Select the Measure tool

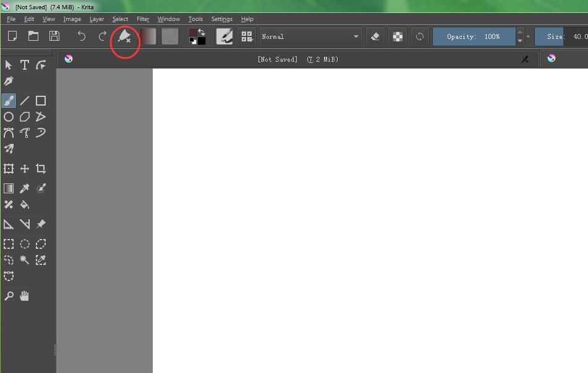pyautogui.click(x=25, y=224)
